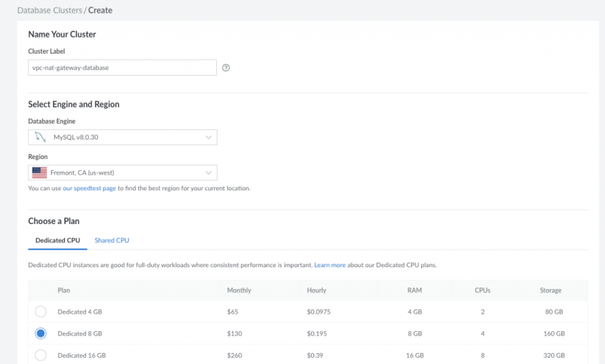605x364 pixels.
Task: Click the Monthly column header
Action: (x=239, y=290)
